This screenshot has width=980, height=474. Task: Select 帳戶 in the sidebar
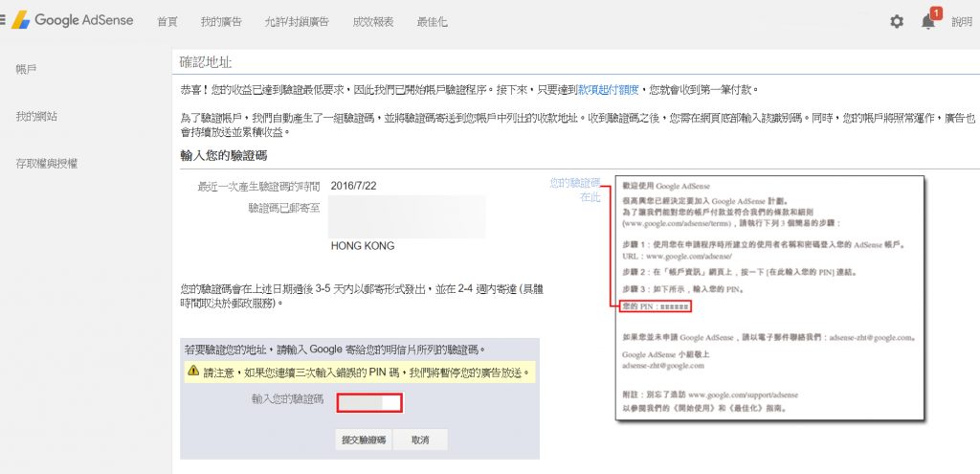coord(26,68)
